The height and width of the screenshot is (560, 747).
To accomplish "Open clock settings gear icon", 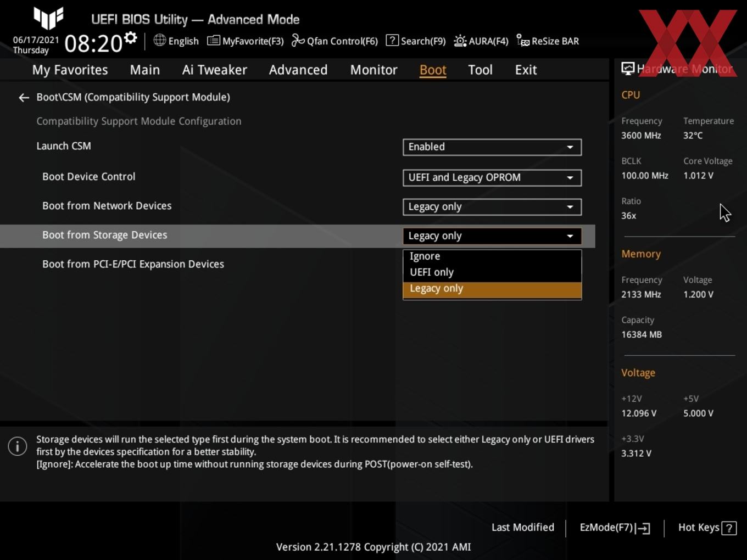I will pyautogui.click(x=130, y=38).
